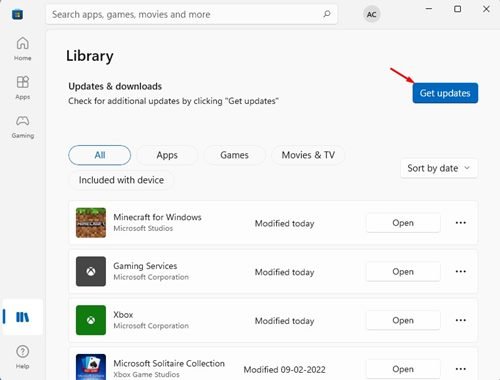Open Minecraft for Windows
The width and height of the screenshot is (500, 380).
coord(403,223)
